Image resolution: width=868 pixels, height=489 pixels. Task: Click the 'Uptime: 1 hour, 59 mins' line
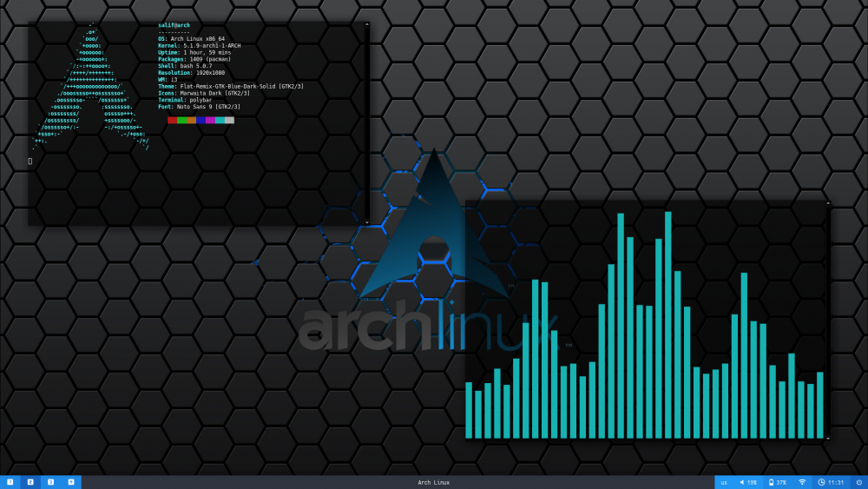194,53
